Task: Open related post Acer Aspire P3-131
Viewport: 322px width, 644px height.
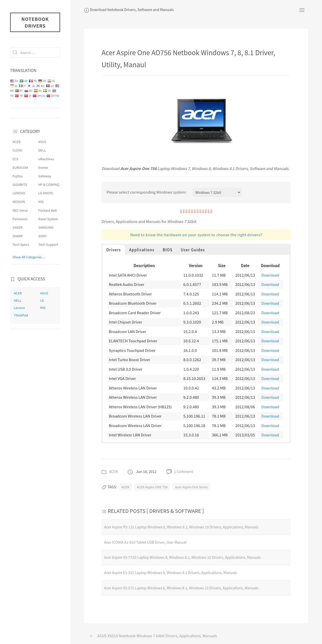Action: [181, 527]
